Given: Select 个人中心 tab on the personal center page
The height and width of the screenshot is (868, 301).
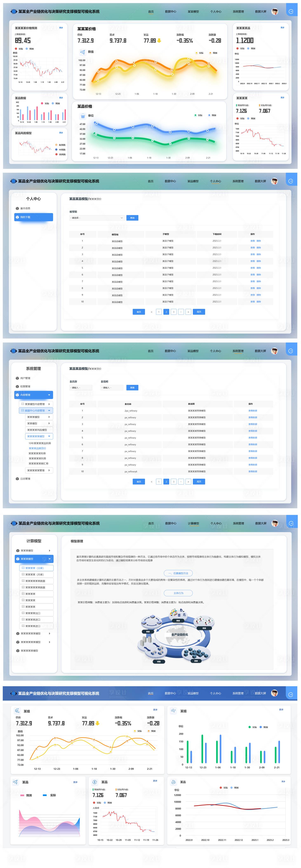Looking at the screenshot, I should click(x=215, y=181).
